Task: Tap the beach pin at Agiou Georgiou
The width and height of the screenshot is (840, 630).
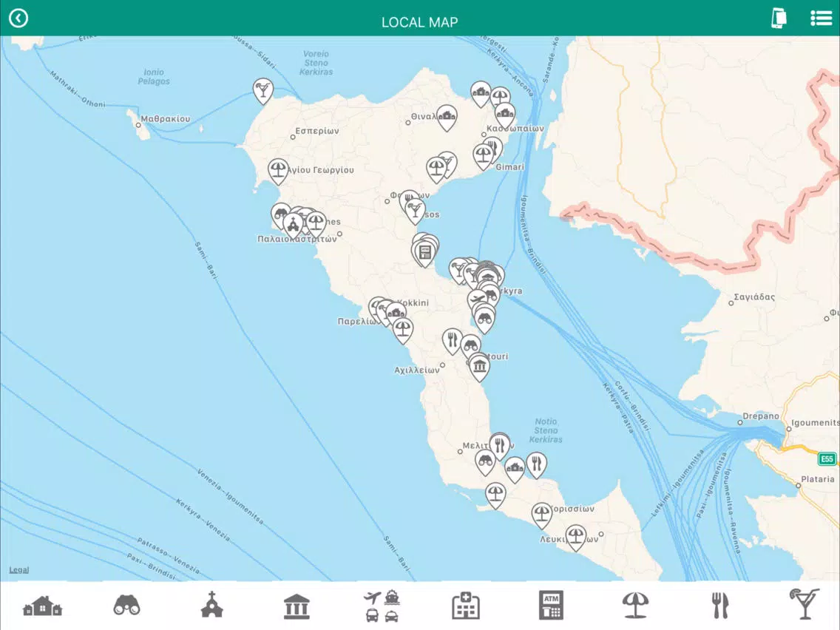Action: pos(278,172)
